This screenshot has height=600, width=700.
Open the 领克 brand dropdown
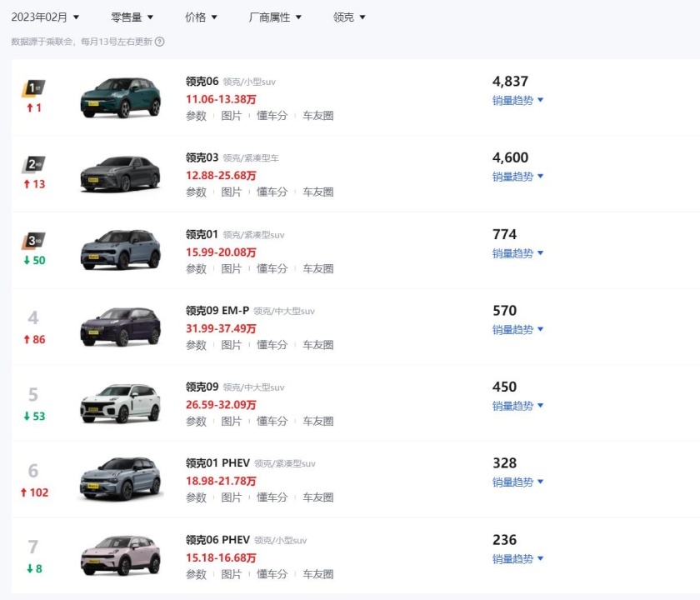349,17
